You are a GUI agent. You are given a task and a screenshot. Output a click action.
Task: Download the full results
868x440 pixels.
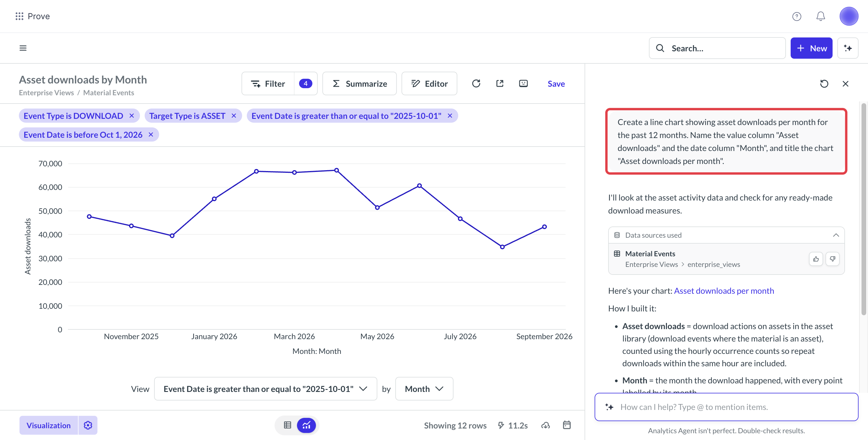546,425
